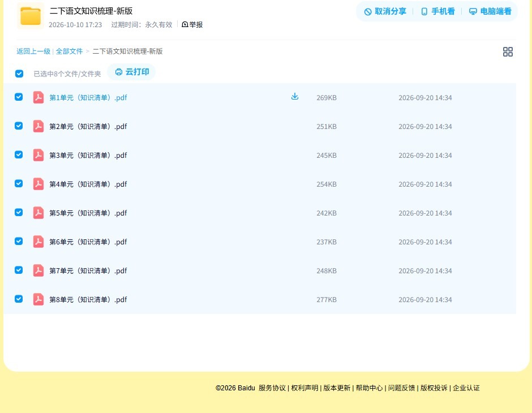Click 手机看 to view on phone

pos(437,11)
